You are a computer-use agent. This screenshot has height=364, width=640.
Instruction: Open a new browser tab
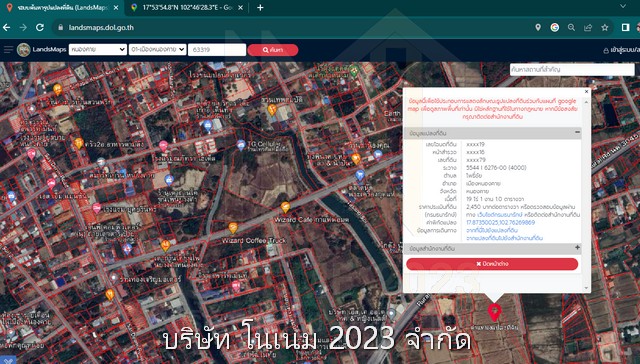pyautogui.click(x=260, y=8)
